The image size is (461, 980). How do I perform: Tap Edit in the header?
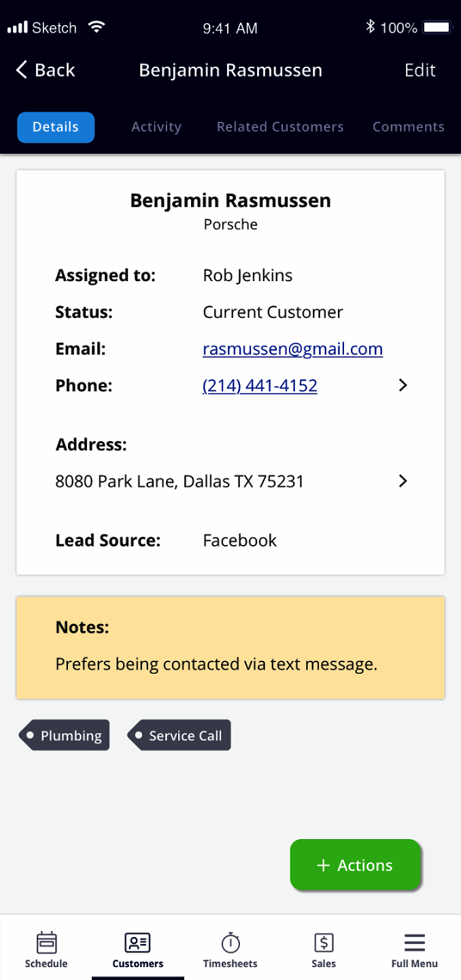pos(420,70)
